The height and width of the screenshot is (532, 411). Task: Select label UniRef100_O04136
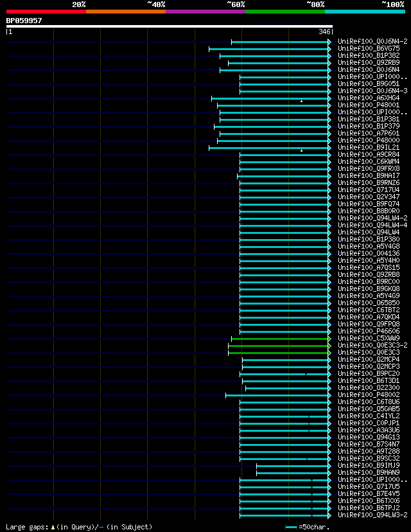pyautogui.click(x=369, y=254)
